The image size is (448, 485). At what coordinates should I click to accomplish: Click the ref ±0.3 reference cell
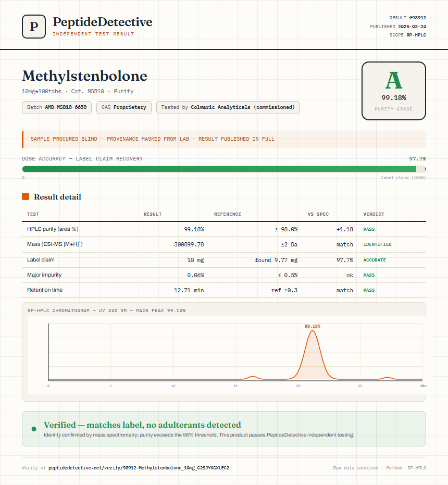tap(284, 290)
